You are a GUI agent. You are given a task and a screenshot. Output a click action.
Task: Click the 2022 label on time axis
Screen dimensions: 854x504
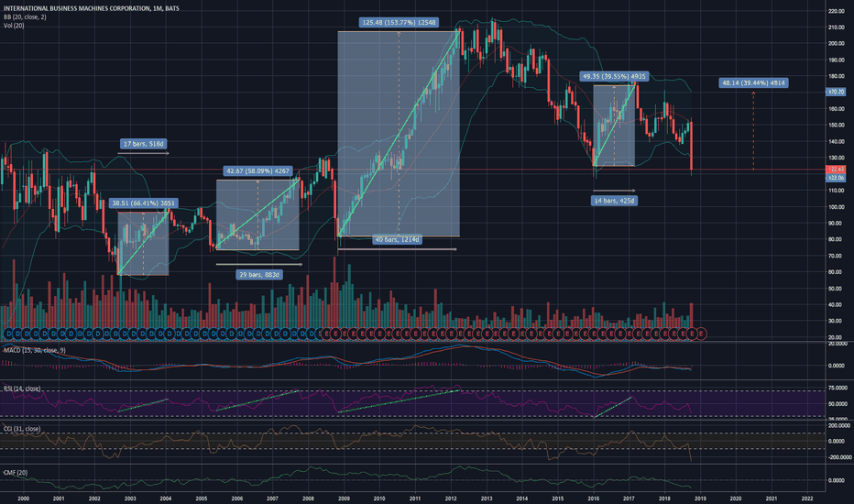[x=807, y=499]
